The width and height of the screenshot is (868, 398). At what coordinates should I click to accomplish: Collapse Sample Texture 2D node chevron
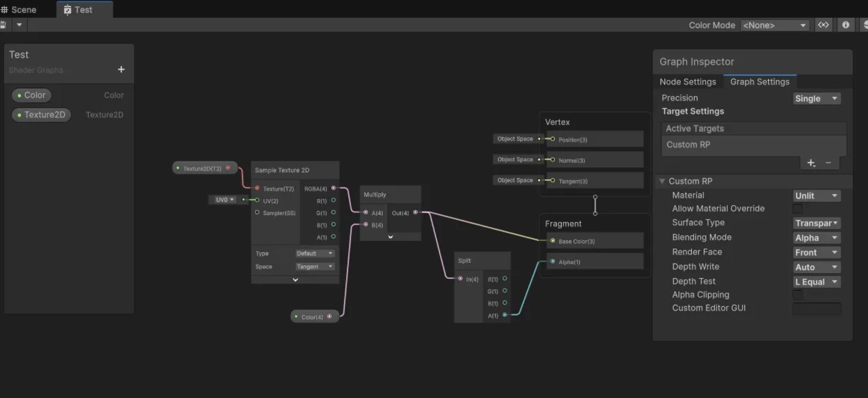pos(295,280)
